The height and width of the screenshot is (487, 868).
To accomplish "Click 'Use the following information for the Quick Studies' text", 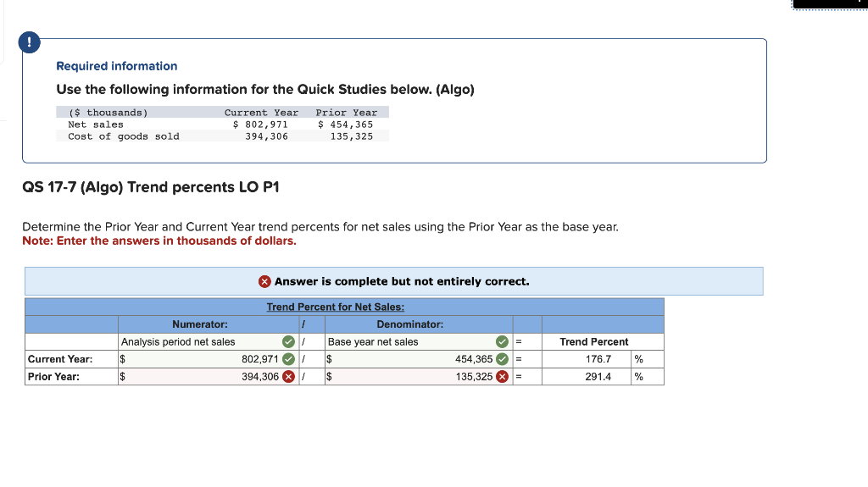I will point(265,90).
